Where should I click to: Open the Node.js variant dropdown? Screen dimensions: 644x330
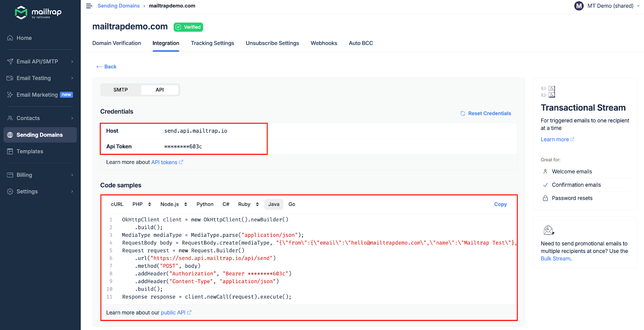pyautogui.click(x=186, y=205)
